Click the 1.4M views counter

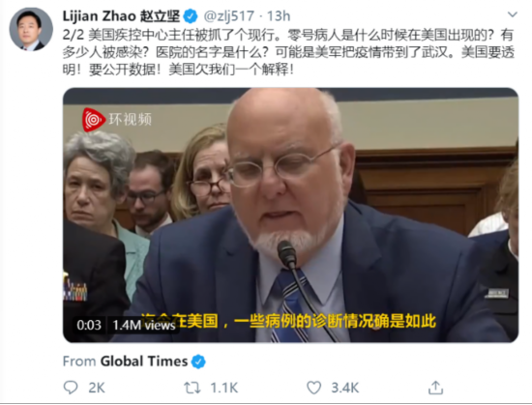(x=144, y=325)
